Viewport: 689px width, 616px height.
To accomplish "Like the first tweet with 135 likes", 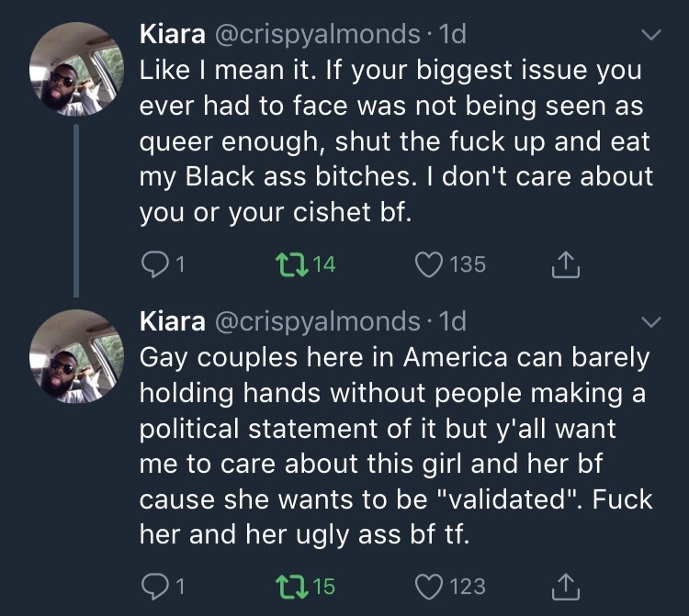I will [429, 265].
